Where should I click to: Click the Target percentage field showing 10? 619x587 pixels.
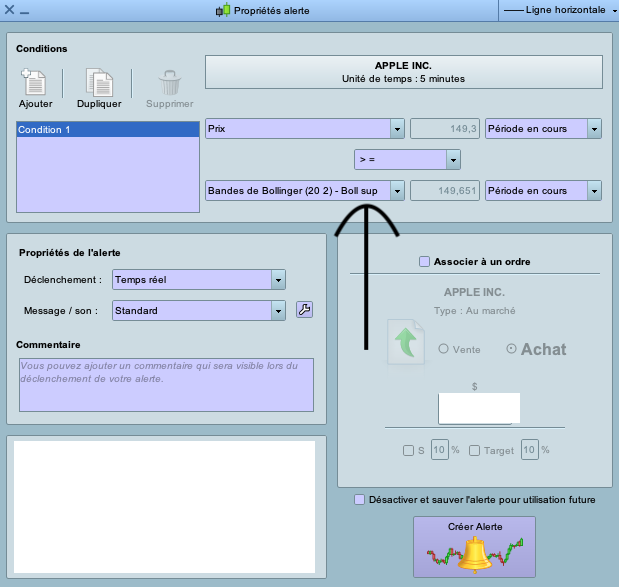point(529,450)
